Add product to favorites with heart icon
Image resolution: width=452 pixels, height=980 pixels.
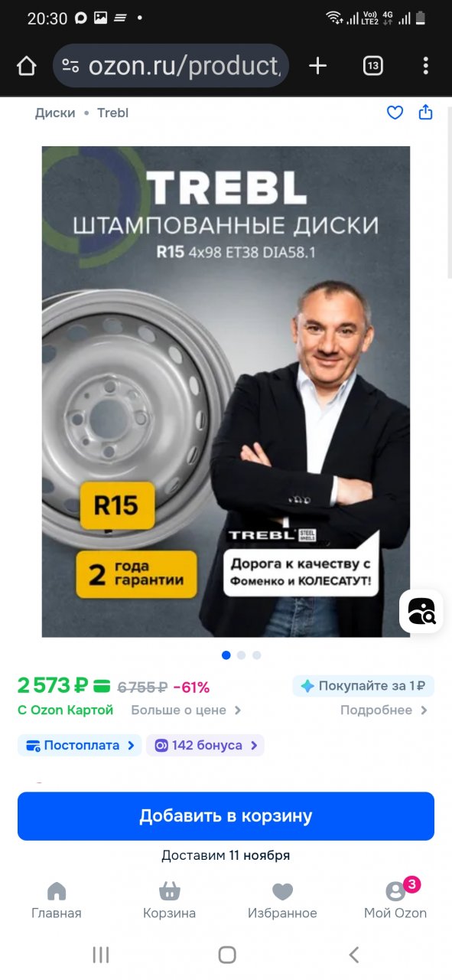pyautogui.click(x=395, y=113)
